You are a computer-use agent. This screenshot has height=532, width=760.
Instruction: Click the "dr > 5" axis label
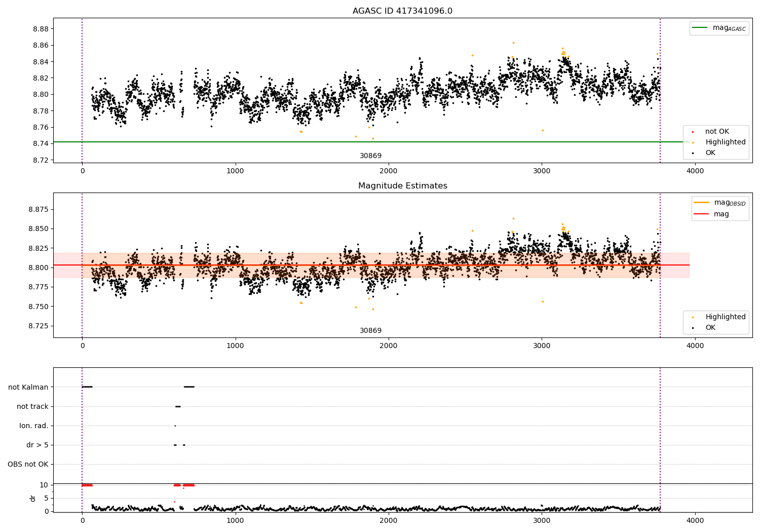pos(37,445)
